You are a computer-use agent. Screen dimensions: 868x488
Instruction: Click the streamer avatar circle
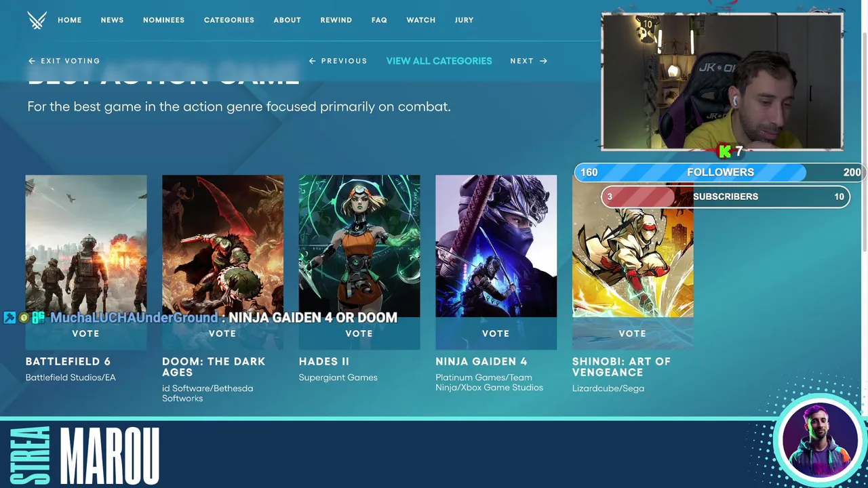coord(820,442)
